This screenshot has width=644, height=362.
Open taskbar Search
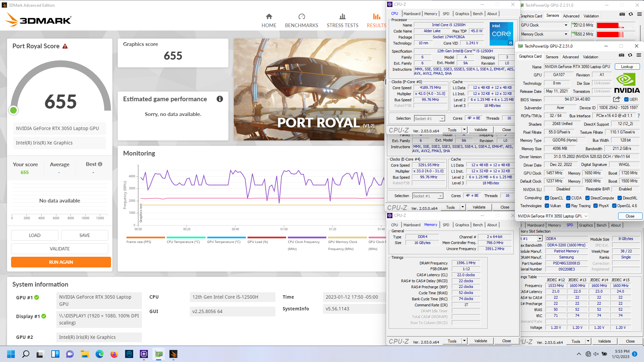point(25,354)
